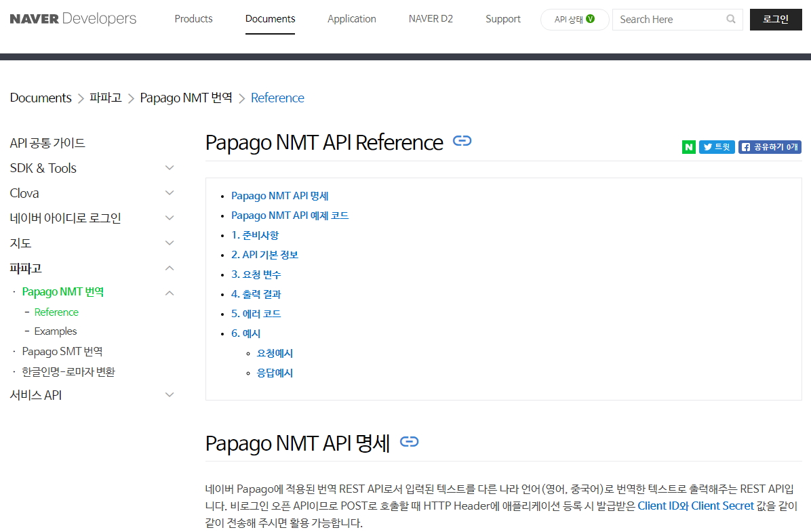Jump to 6. 예시 section

click(x=245, y=333)
